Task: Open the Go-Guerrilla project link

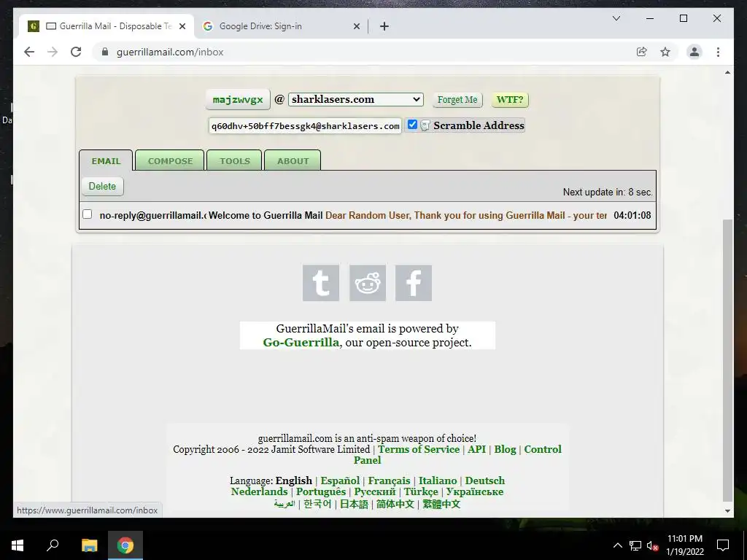Action: click(301, 343)
